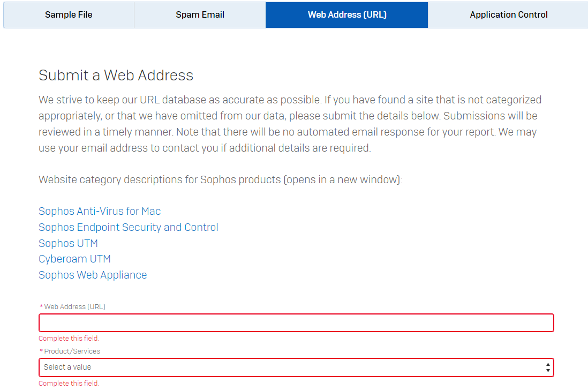Open Sophos Anti-Virus for Mac link
Viewport: 588px width, 390px height.
pyautogui.click(x=100, y=211)
